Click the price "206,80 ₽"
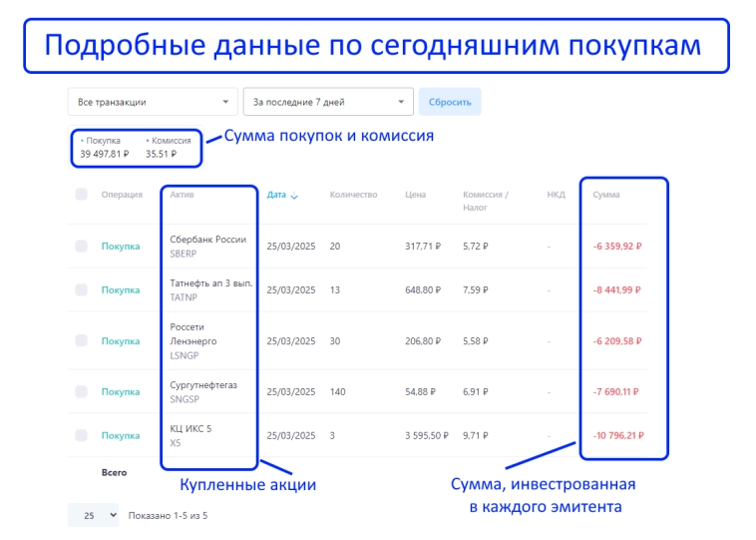Image resolution: width=756 pixels, height=540 pixels. (x=423, y=341)
